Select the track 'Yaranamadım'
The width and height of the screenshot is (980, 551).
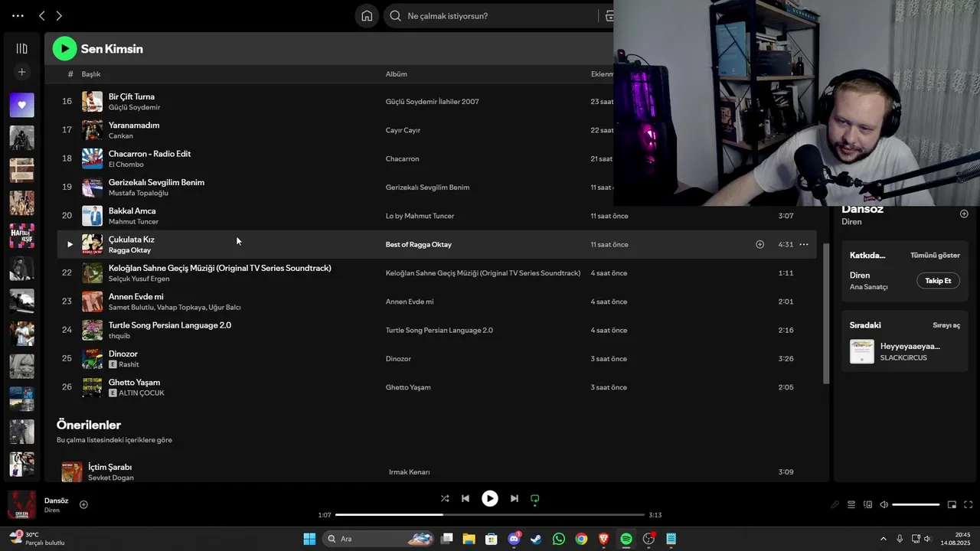click(134, 126)
